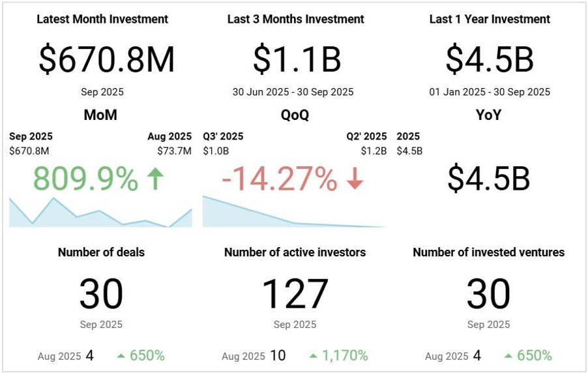Click the -14.27% QoQ percentage
This screenshot has width=588, height=373.
coord(279,179)
